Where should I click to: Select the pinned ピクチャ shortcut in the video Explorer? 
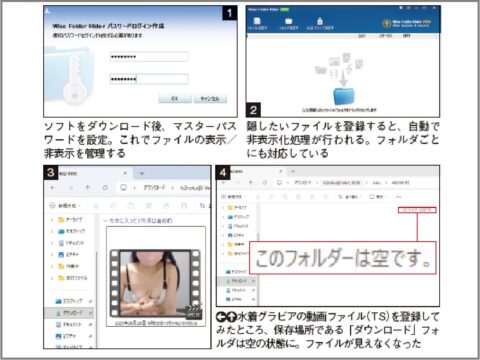tap(66, 336)
